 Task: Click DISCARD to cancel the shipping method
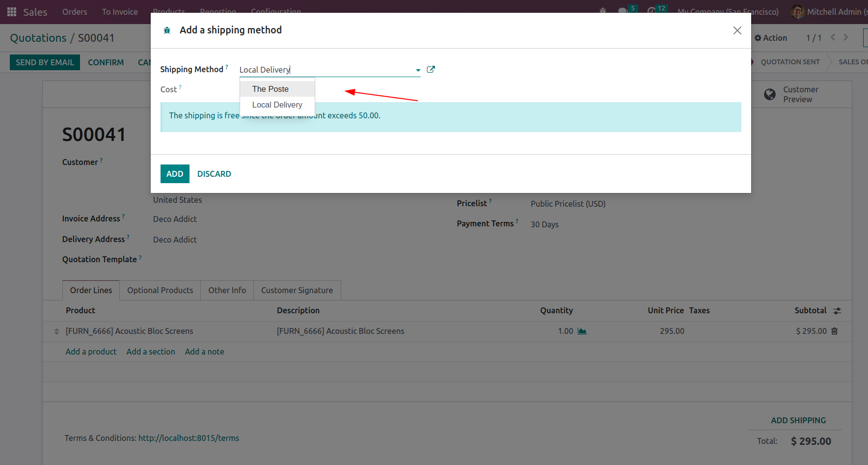coord(214,174)
